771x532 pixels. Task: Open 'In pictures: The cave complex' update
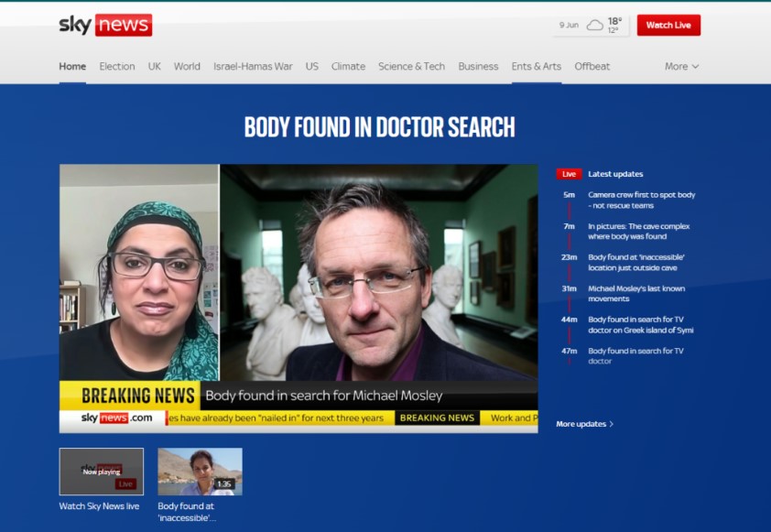click(x=639, y=231)
